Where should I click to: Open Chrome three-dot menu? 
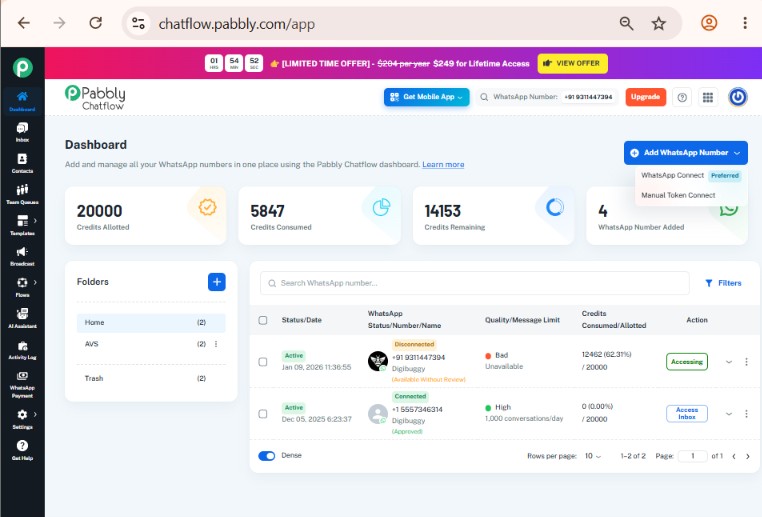745,23
